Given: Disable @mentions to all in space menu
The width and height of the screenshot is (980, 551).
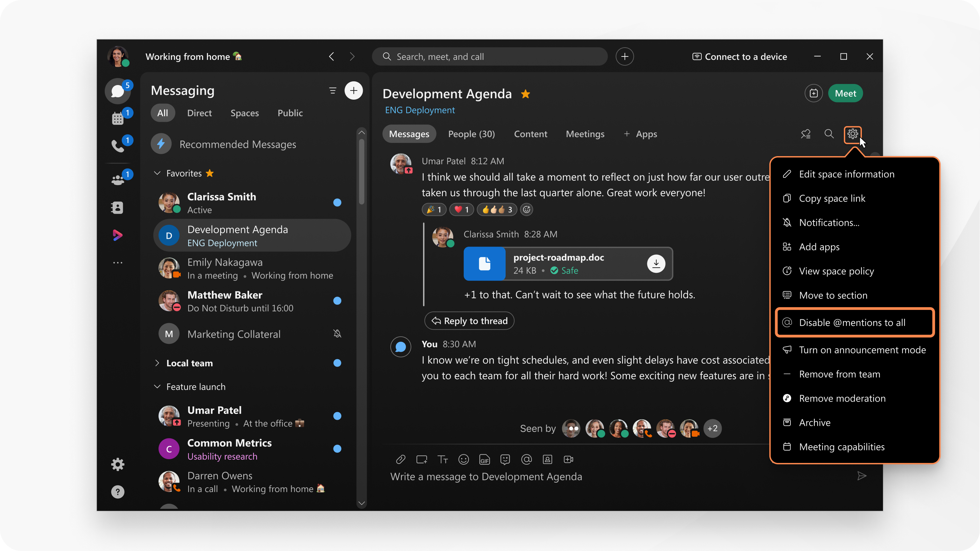Looking at the screenshot, I should pos(852,322).
